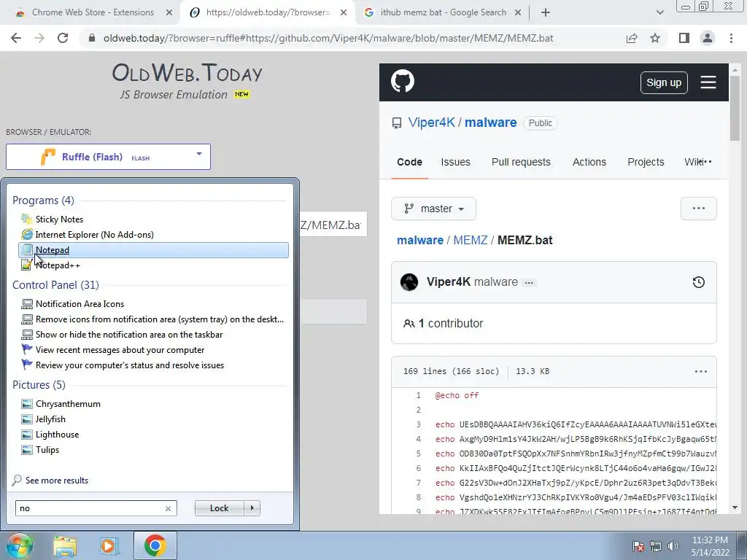Open the volume speaker tray icon
747x560 pixels.
(x=673, y=546)
